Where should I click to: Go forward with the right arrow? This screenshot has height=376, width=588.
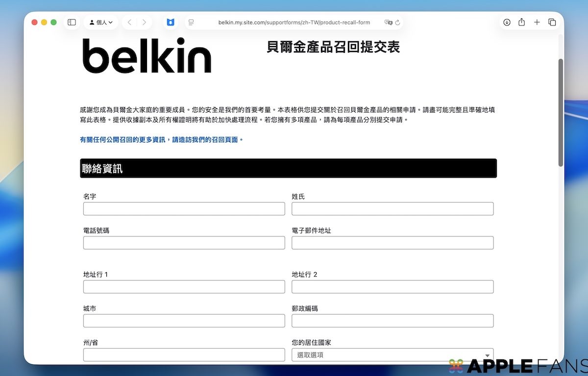(x=144, y=23)
